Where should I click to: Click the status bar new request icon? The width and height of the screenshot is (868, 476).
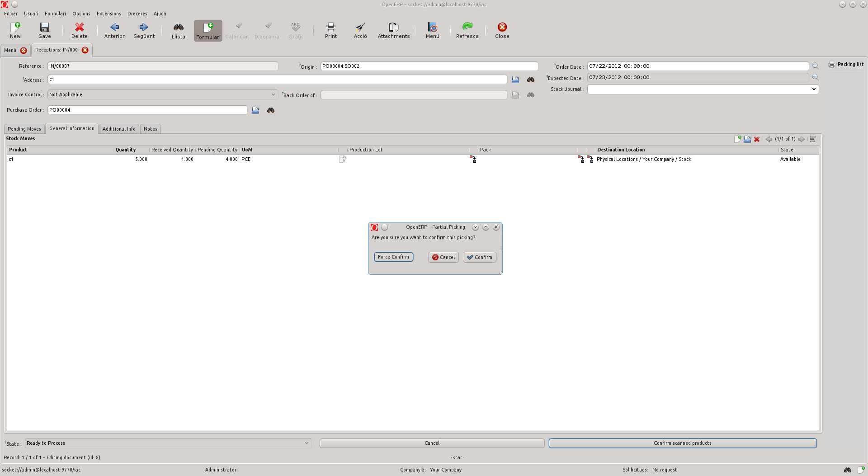point(861,470)
